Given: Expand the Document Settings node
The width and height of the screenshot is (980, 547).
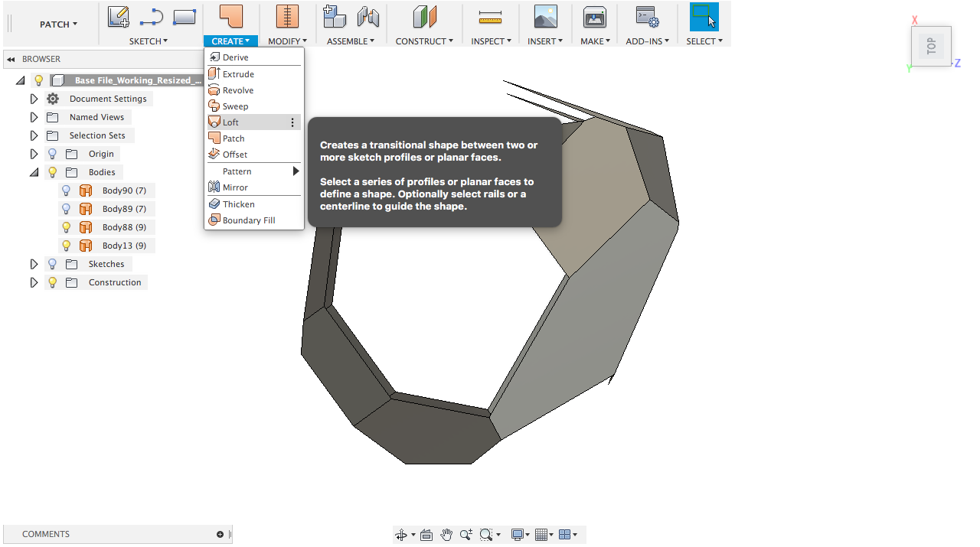Looking at the screenshot, I should click(34, 99).
